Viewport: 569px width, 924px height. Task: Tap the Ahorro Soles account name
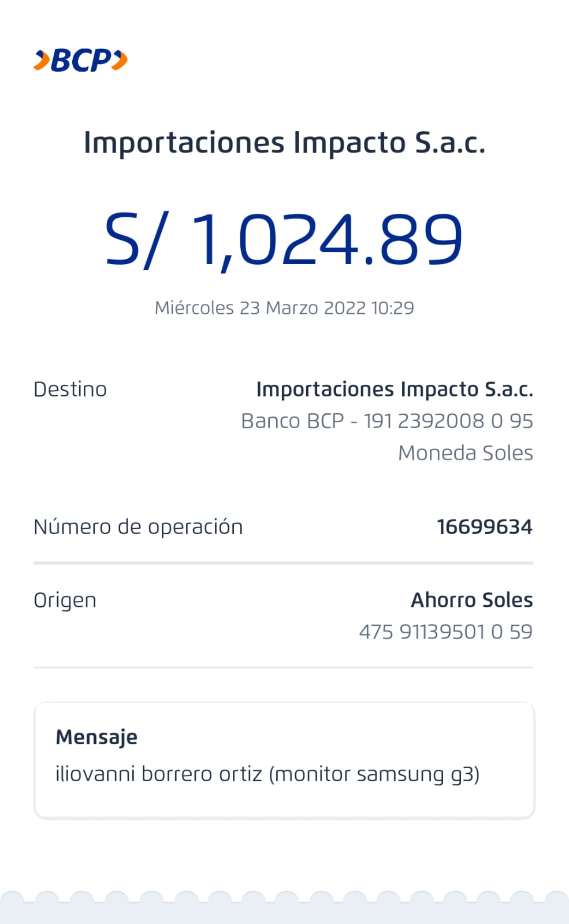pos(471,600)
